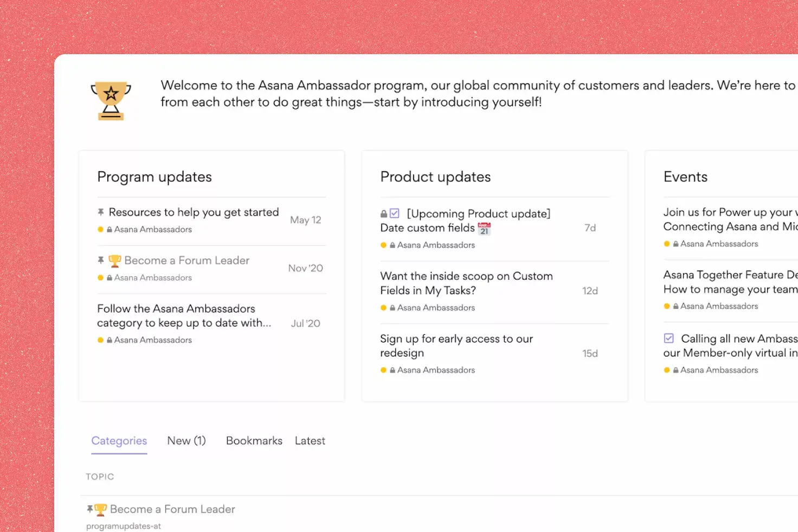Image resolution: width=798 pixels, height=532 pixels.
Task: Click the checkbox icon before Upcoming Product update
Action: (x=395, y=213)
